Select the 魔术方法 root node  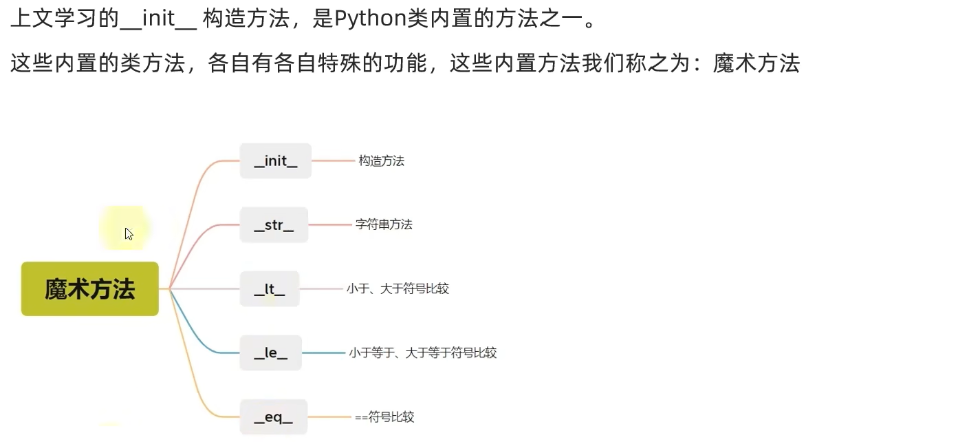[x=90, y=288]
